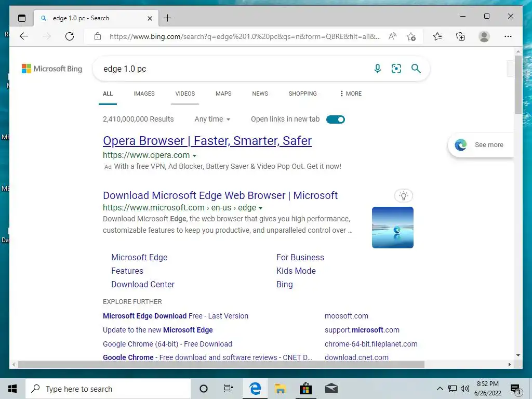Open the user profile icon
This screenshot has height=399, width=532.
pyautogui.click(x=484, y=36)
